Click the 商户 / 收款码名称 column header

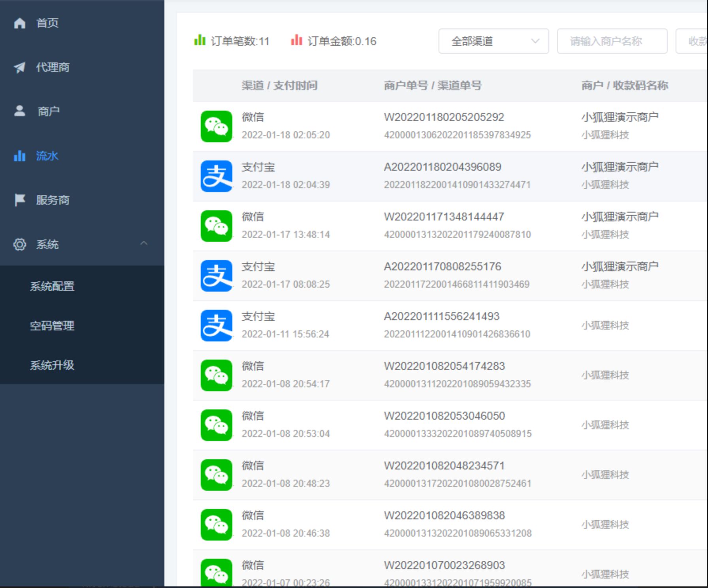coord(625,85)
